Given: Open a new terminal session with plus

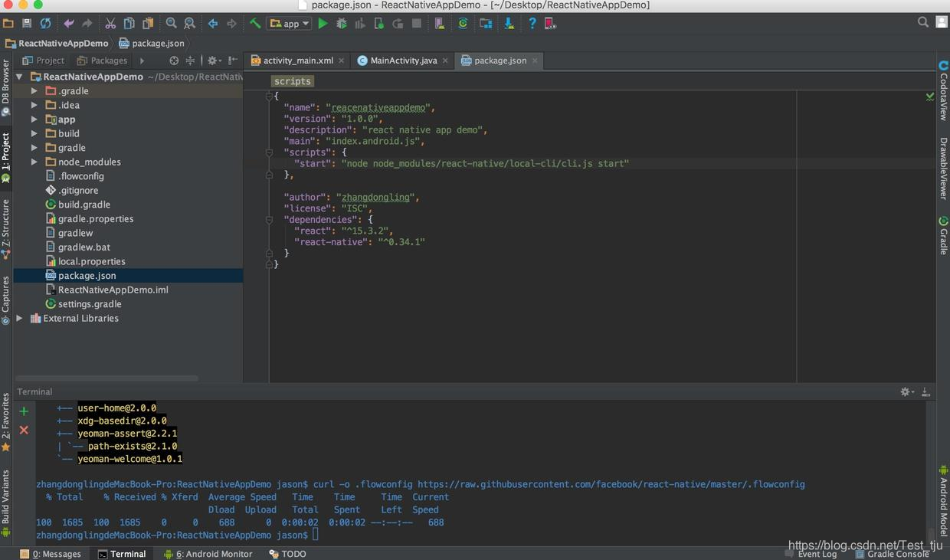Looking at the screenshot, I should coord(24,411).
